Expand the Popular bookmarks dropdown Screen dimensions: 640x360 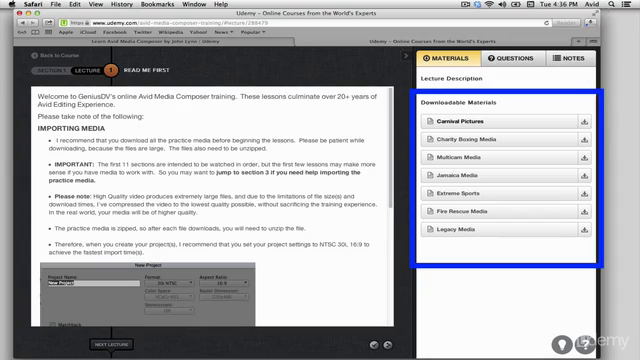(253, 32)
